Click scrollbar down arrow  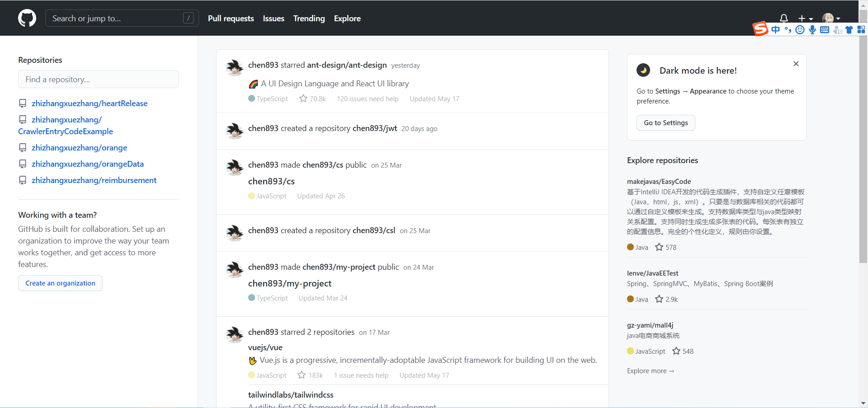click(x=863, y=403)
